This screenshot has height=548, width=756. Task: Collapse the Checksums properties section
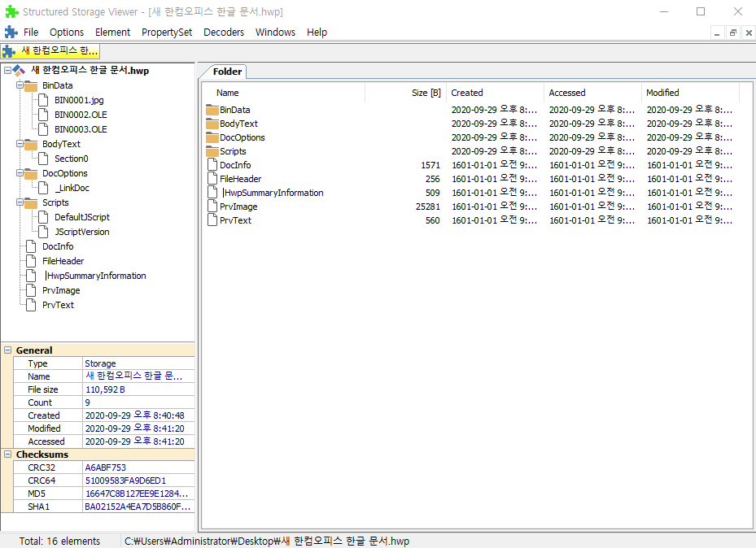click(x=7, y=454)
